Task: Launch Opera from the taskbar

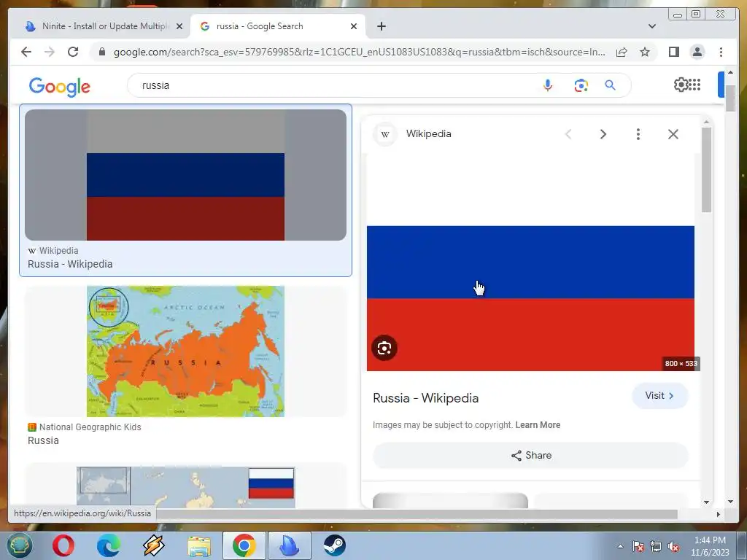Action: pyautogui.click(x=63, y=545)
